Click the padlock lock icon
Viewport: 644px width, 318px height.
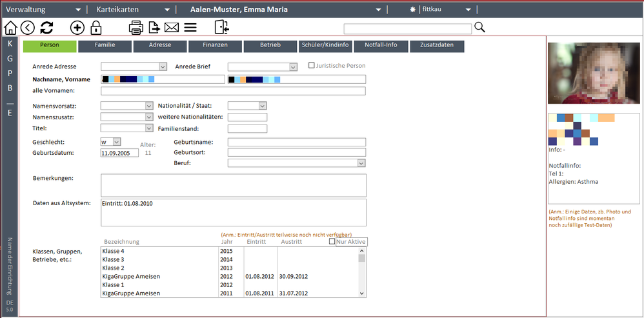pyautogui.click(x=96, y=28)
